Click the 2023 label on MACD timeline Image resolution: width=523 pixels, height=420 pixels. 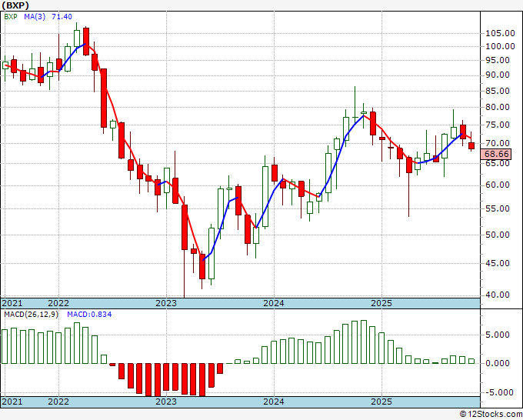[x=166, y=402]
